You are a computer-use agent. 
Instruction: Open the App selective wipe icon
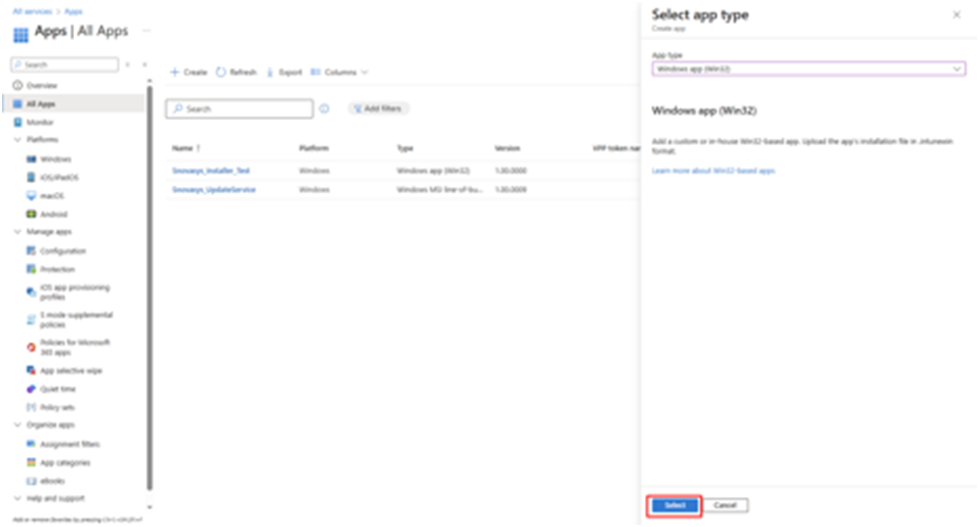point(31,370)
